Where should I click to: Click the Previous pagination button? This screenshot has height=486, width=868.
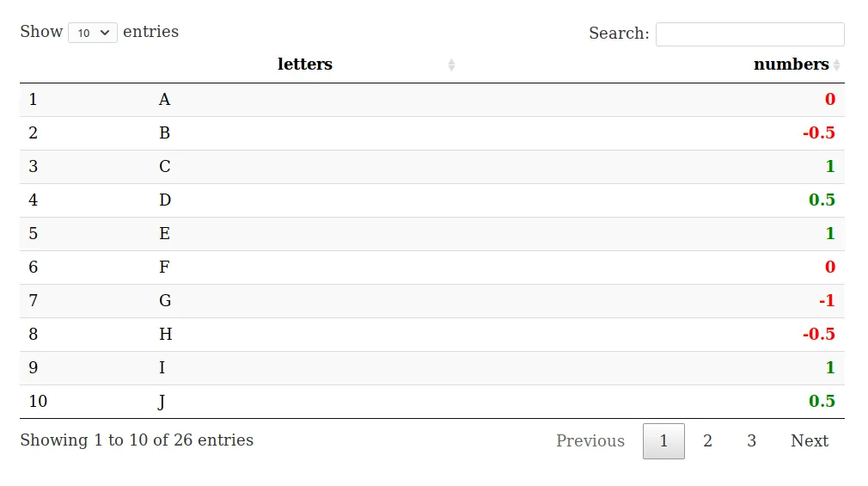(590, 441)
